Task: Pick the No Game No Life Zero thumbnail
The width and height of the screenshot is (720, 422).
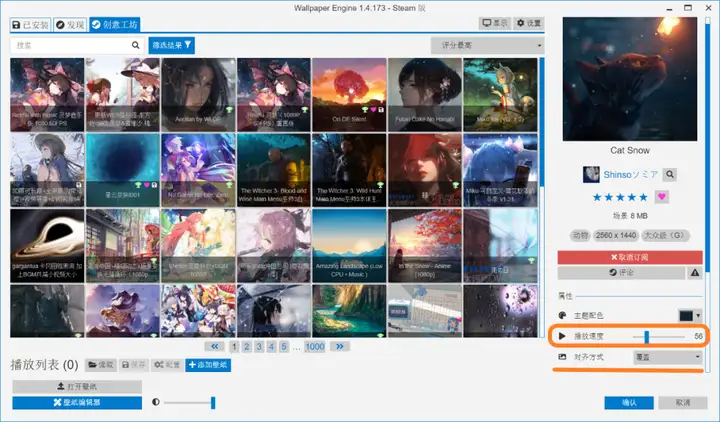Action: pyautogui.click(x=198, y=170)
